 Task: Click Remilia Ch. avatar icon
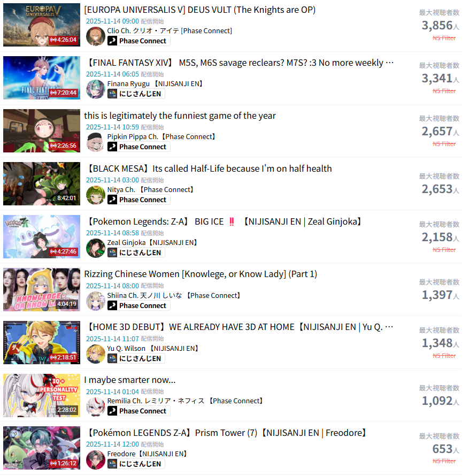[96, 406]
